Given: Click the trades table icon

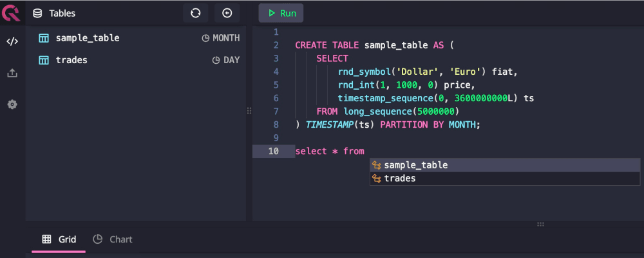Looking at the screenshot, I should click(44, 60).
